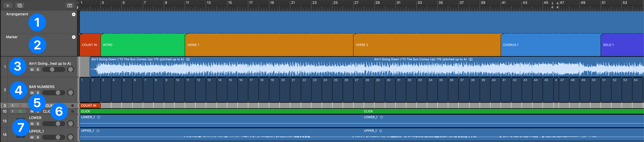The width and height of the screenshot is (644, 142).
Task: Mute the BAR NUMBERS track
Action: tap(32, 93)
